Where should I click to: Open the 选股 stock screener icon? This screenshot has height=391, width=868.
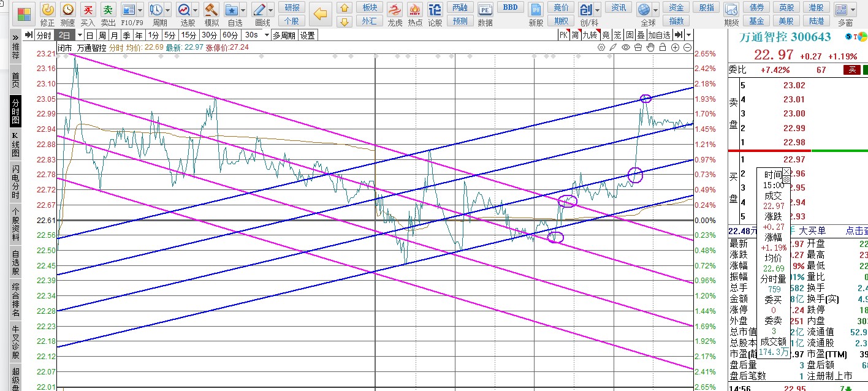coord(184,10)
